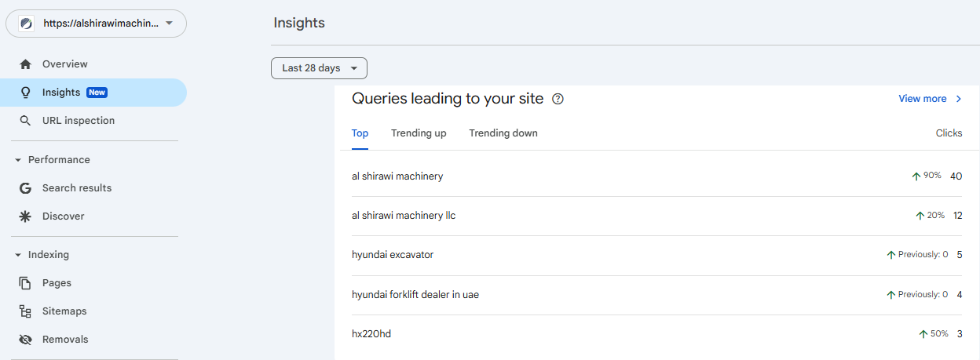Click the 'hyundai excavator' query row

tap(657, 255)
